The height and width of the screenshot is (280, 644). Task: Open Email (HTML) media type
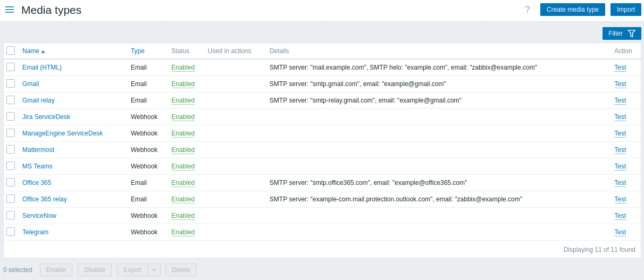coord(42,67)
